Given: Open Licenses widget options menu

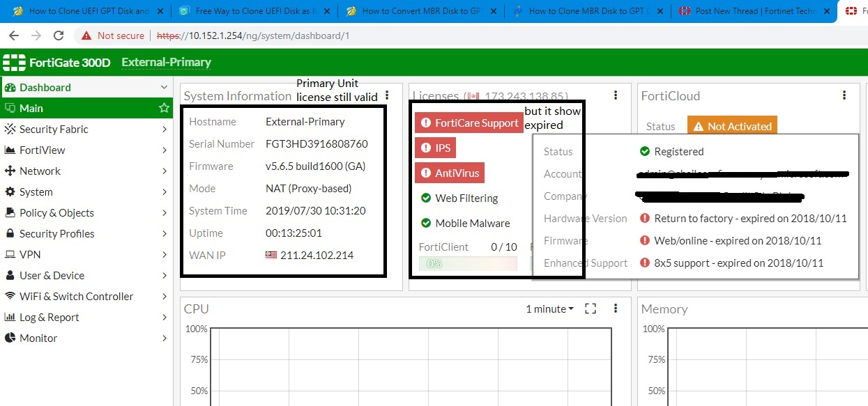Looking at the screenshot, I should pos(616,95).
